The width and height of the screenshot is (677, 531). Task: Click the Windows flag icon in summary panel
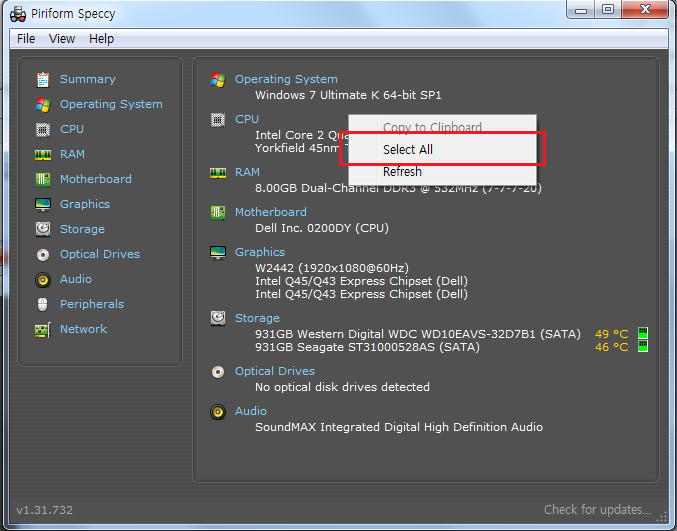point(218,79)
